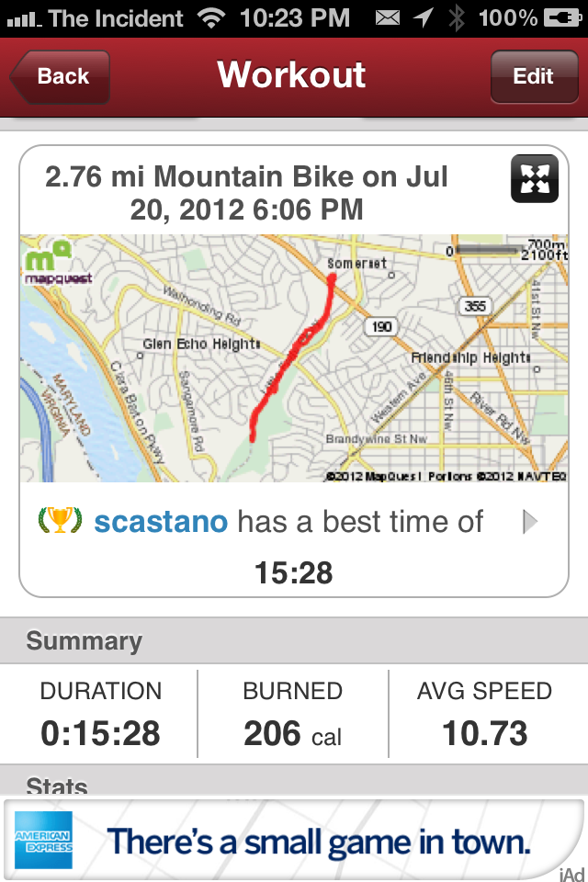Click the red route line on map
Image resolution: width=588 pixels, height=882 pixels.
(x=291, y=356)
